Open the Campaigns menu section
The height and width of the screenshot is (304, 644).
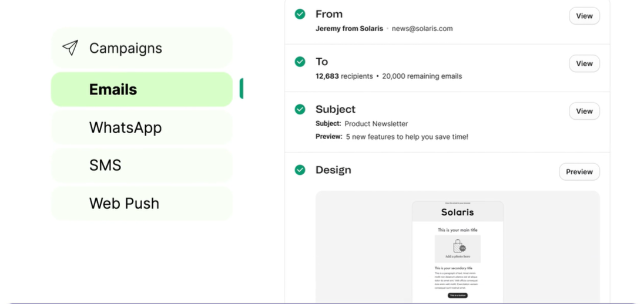[x=142, y=48]
